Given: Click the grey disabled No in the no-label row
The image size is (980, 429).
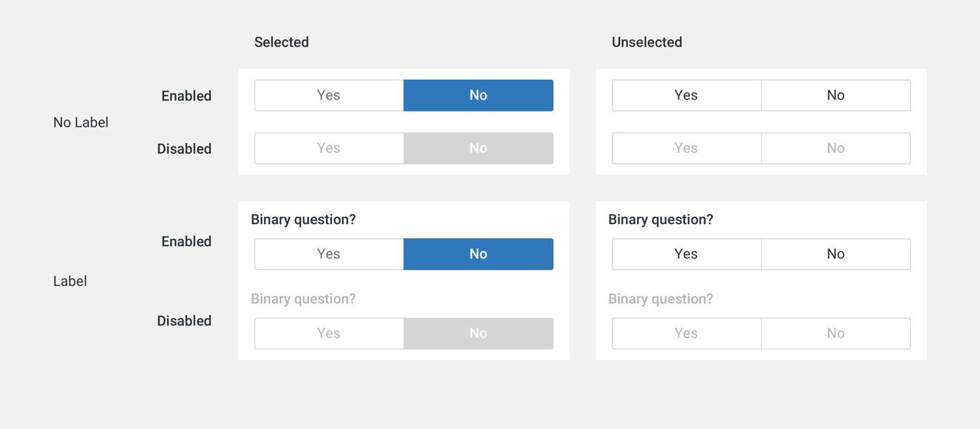Looking at the screenshot, I should tap(478, 148).
